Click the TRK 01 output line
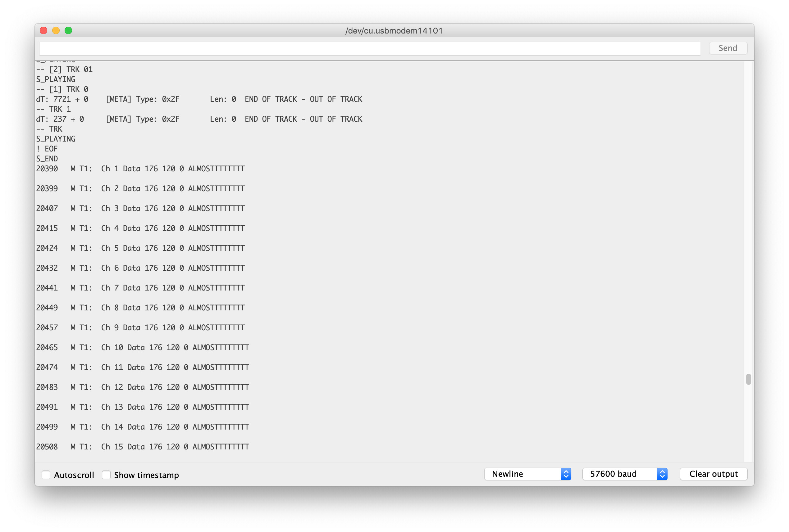 coord(65,69)
